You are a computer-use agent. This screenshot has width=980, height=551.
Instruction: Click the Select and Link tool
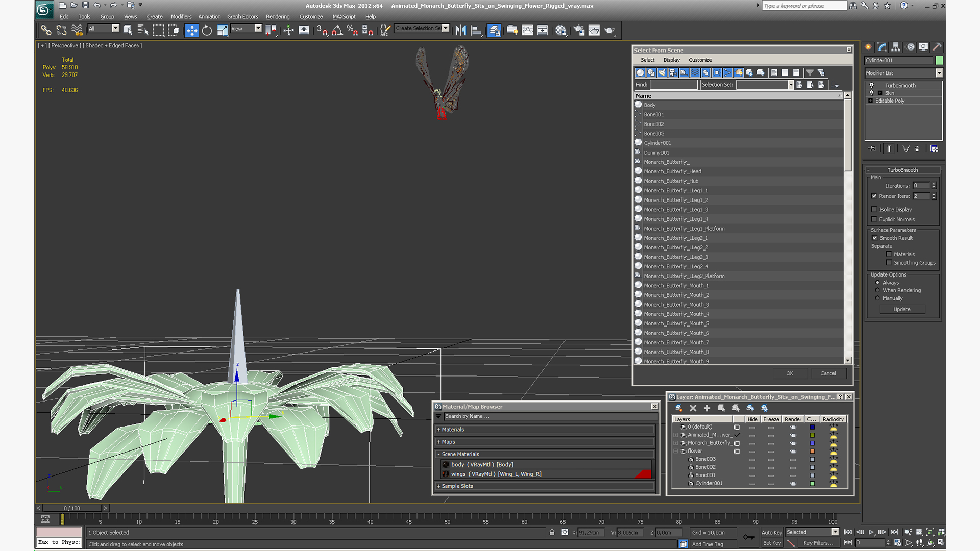46,31
